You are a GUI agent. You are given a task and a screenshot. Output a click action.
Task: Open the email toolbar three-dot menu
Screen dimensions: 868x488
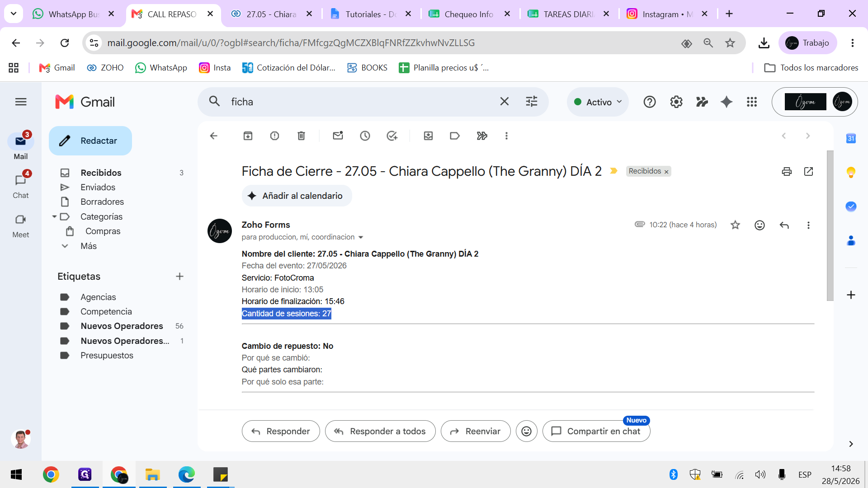point(506,136)
